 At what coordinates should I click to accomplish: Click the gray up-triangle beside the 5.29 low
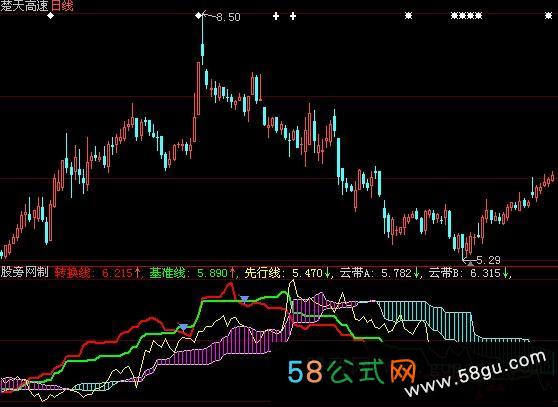click(470, 263)
